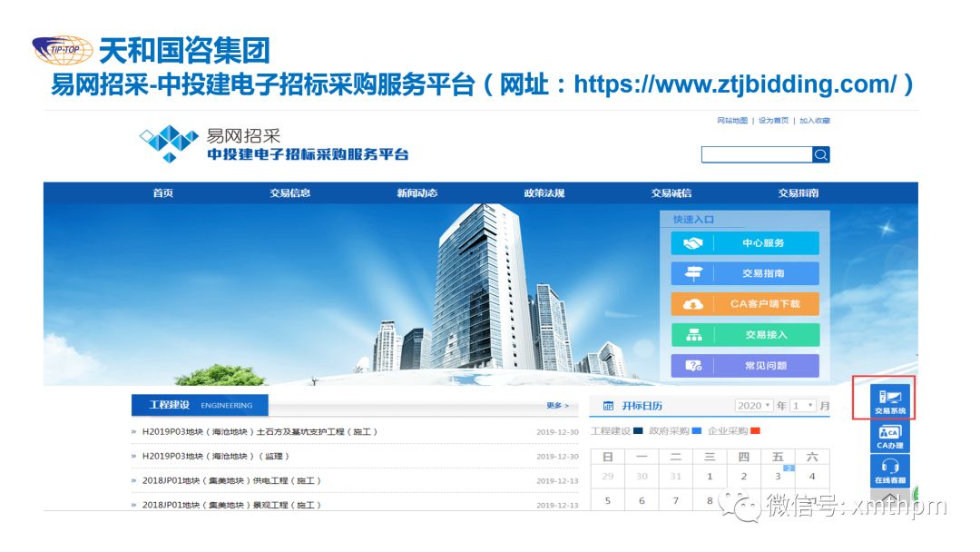Click the 易网招采 diamond logo
The image size is (980, 552).
coord(168,143)
